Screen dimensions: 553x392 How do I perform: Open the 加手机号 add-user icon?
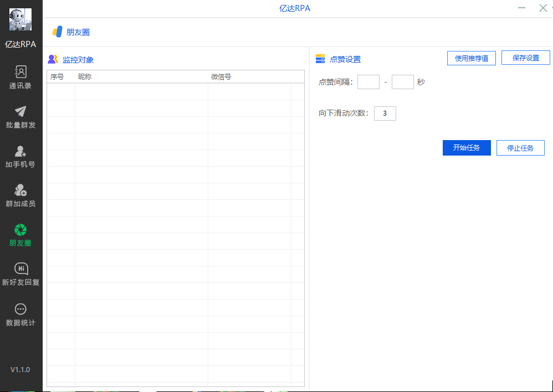pyautogui.click(x=21, y=151)
